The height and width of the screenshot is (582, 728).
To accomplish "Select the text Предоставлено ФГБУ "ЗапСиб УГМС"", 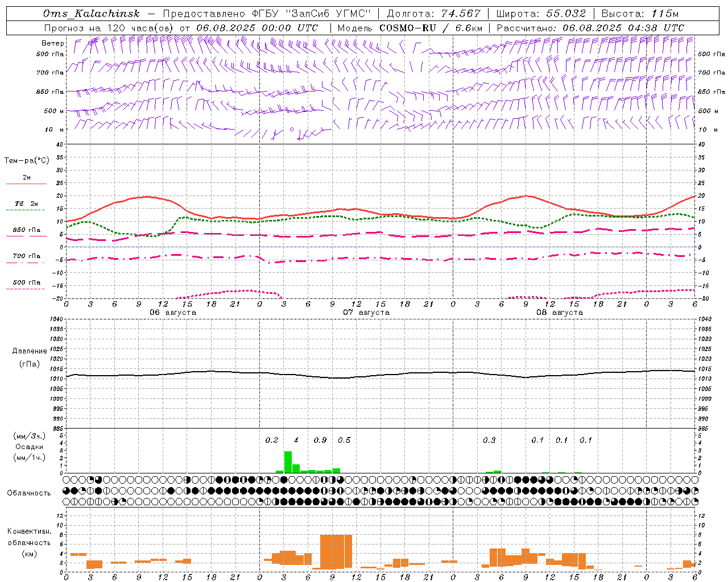I will pyautogui.click(x=267, y=14).
